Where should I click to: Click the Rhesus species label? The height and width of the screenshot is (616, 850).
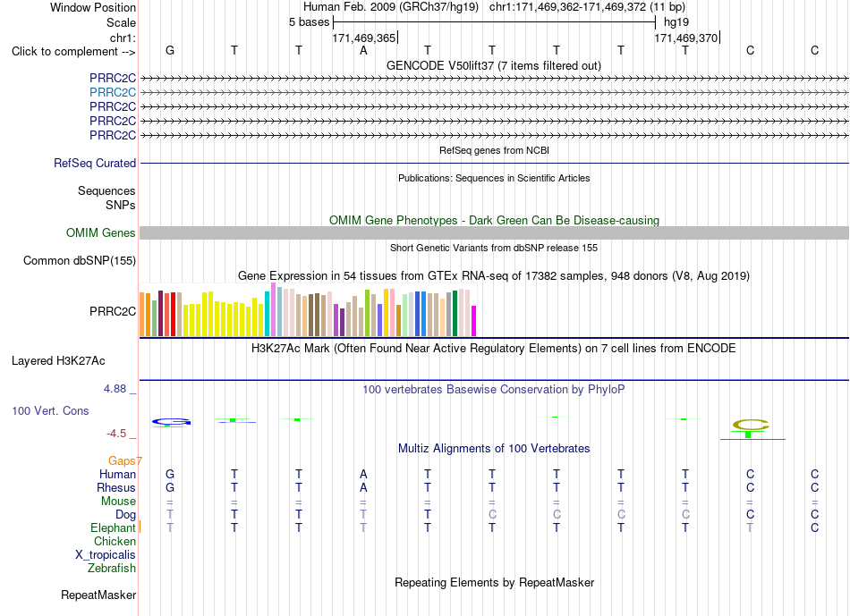point(116,487)
